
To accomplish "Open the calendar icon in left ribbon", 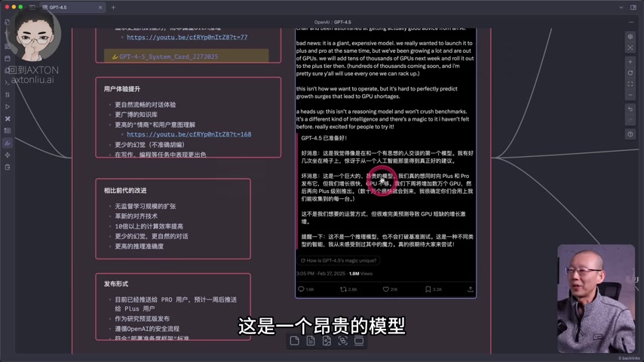I will click(7, 58).
